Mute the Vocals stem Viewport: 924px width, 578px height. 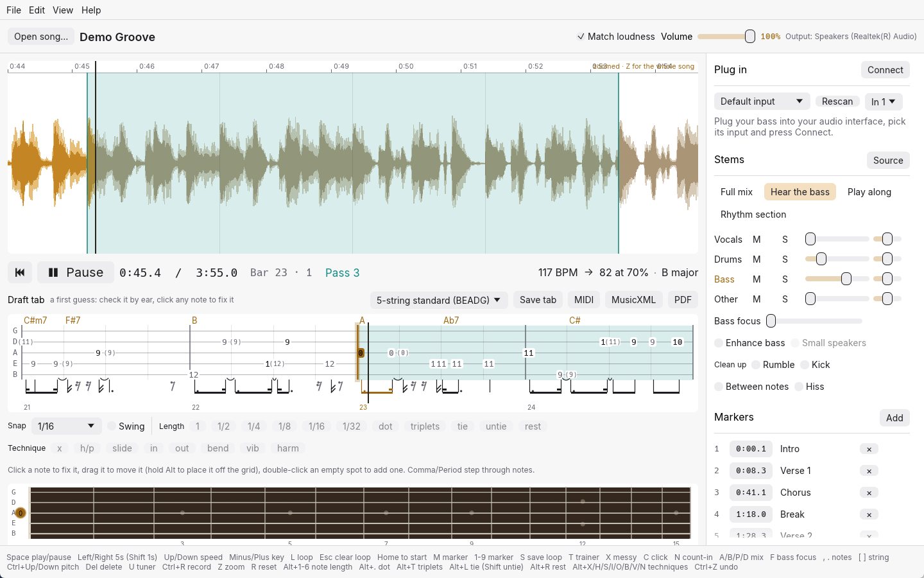[757, 240]
